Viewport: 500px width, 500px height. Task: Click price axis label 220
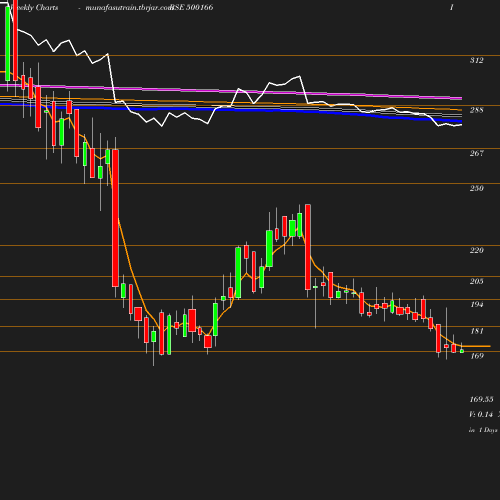tap(476, 250)
